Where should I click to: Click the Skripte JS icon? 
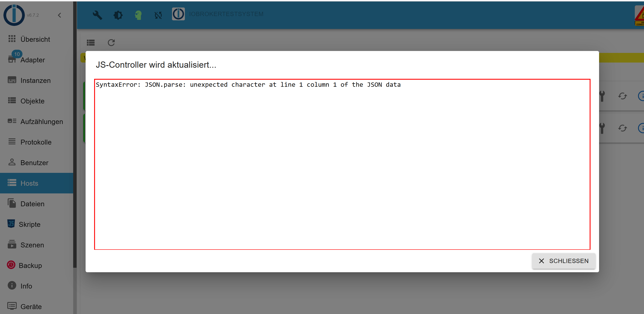[11, 224]
